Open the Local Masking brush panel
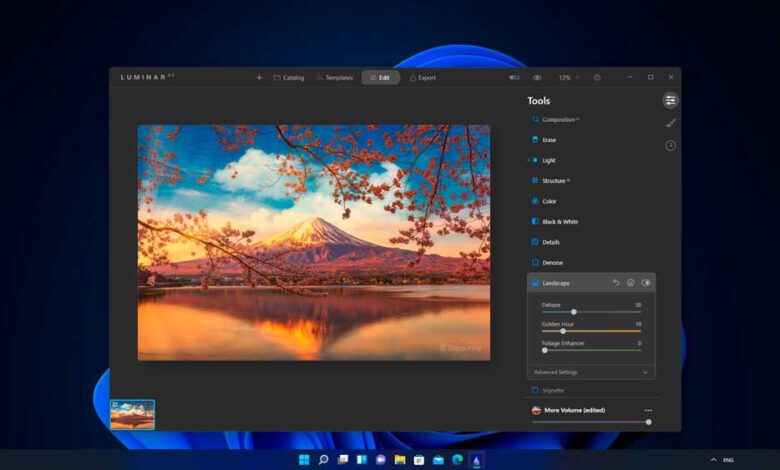The height and width of the screenshot is (470, 780). pyautogui.click(x=670, y=123)
